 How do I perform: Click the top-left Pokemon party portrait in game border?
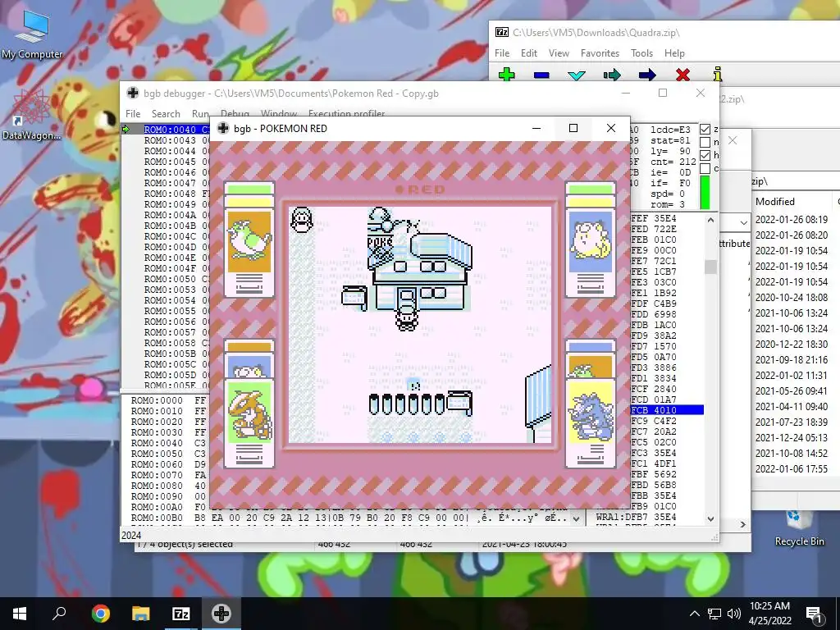click(x=249, y=242)
